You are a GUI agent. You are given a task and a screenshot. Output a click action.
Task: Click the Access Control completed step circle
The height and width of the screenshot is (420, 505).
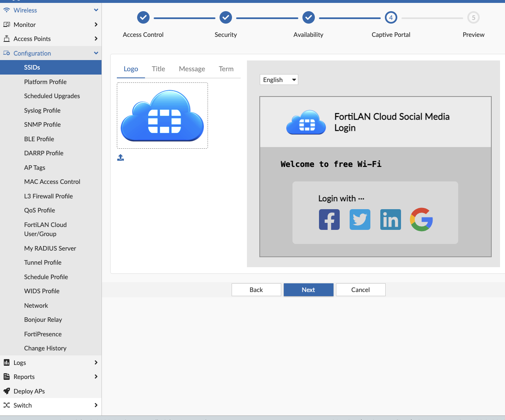pos(143,17)
